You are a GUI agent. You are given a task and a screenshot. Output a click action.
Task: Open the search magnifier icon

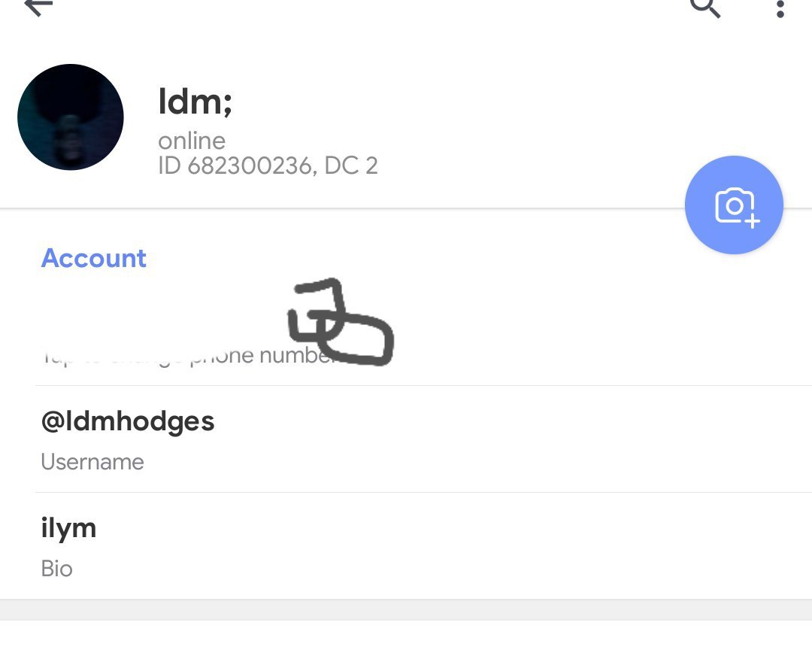[704, 8]
